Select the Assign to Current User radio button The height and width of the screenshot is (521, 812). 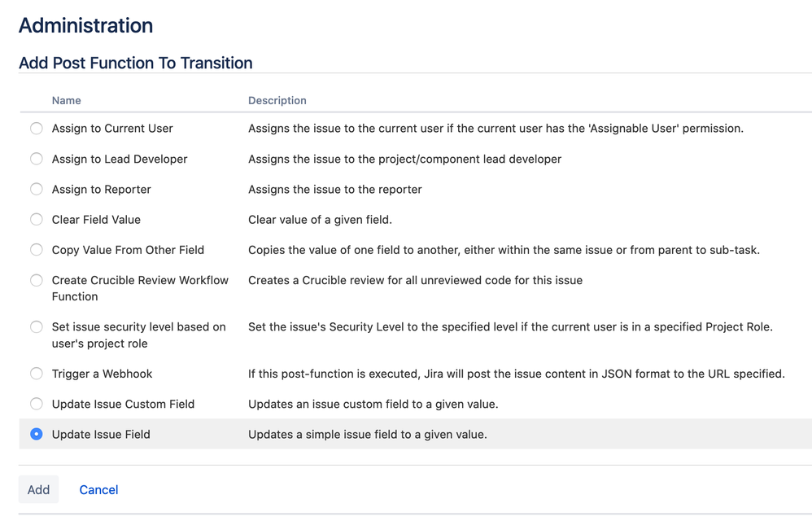36,128
